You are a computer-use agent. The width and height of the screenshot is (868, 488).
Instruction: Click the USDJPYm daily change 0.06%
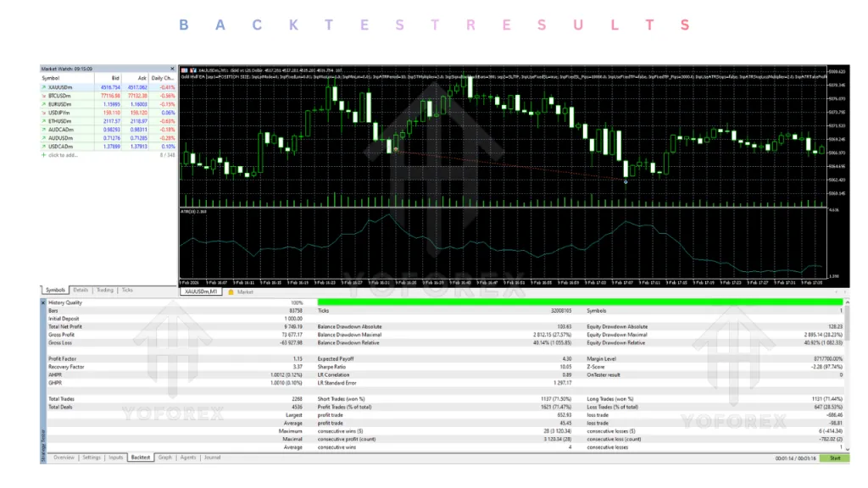pos(168,113)
